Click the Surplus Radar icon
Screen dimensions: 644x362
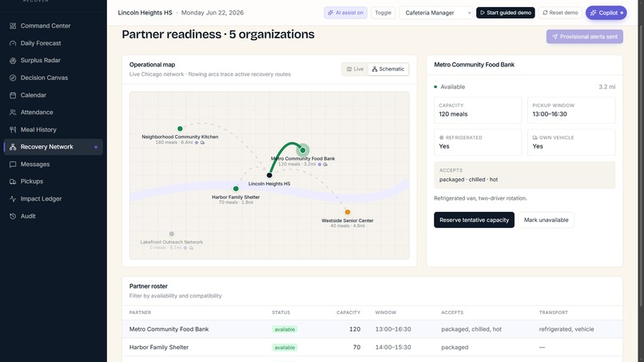click(x=13, y=61)
